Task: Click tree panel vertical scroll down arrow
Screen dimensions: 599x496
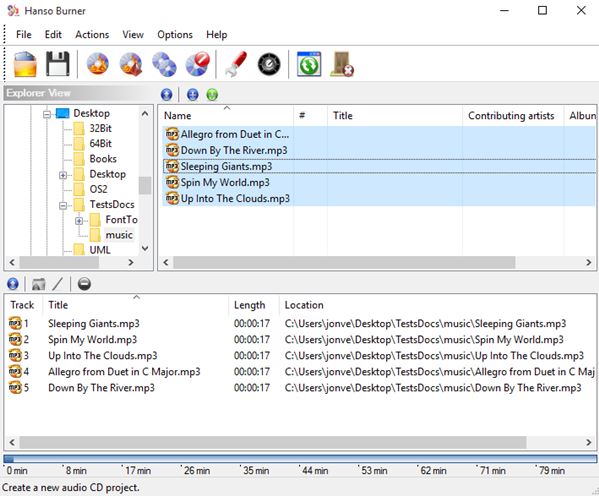Action: 145,248
